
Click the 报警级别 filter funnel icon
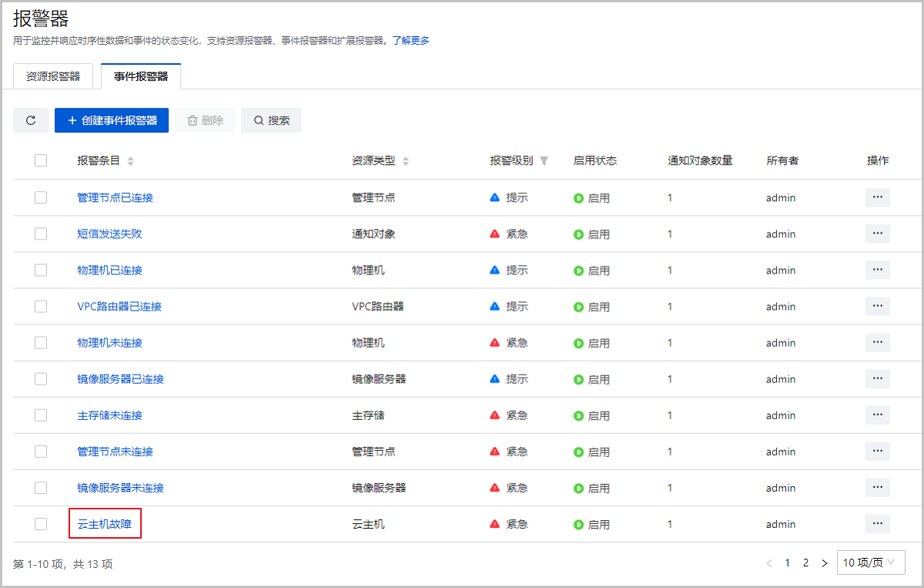tap(544, 161)
